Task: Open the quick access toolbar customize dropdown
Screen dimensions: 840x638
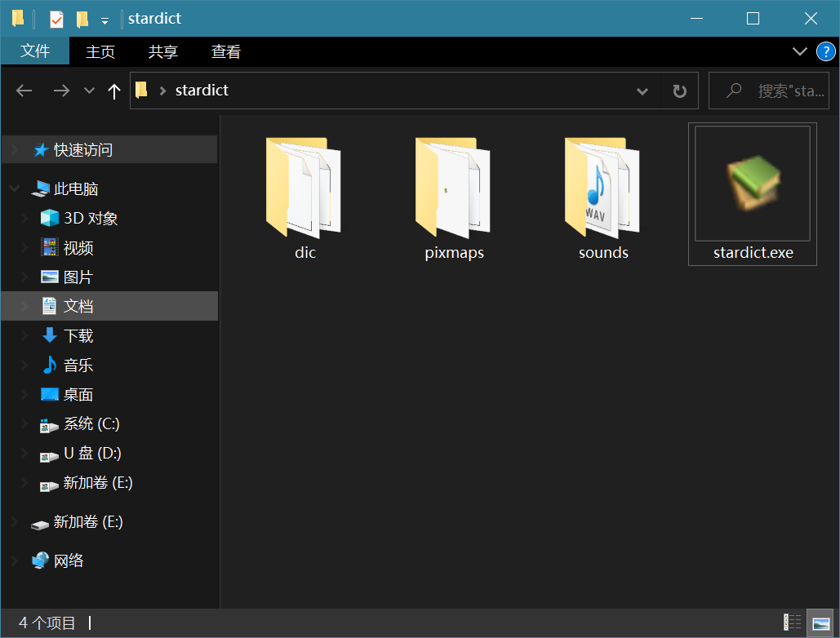Action: click(104, 19)
